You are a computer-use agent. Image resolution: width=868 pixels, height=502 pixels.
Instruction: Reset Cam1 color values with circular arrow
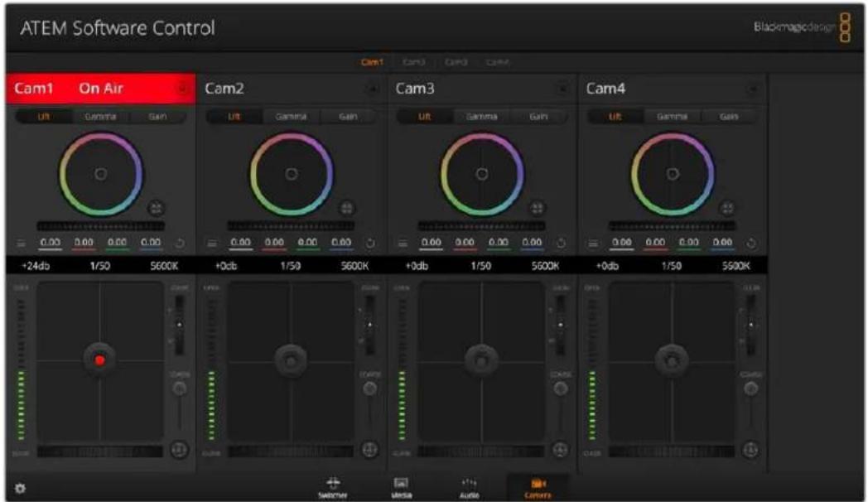[180, 243]
